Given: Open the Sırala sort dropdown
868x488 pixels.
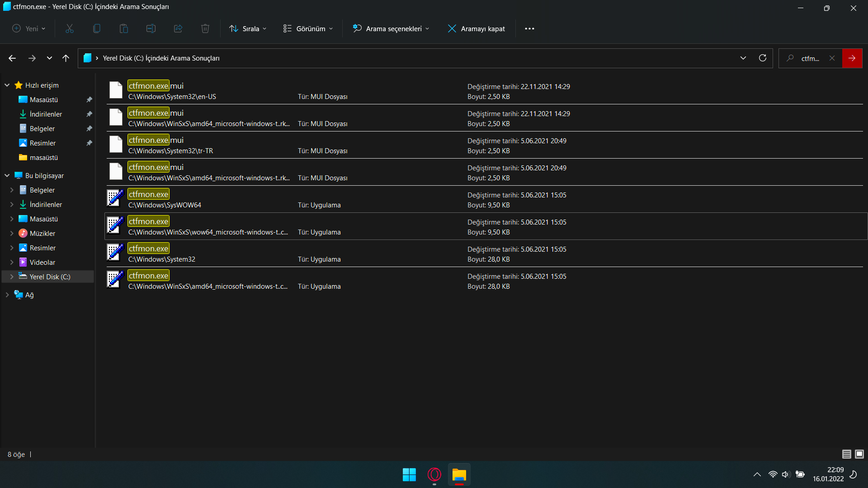Looking at the screenshot, I should tap(248, 28).
